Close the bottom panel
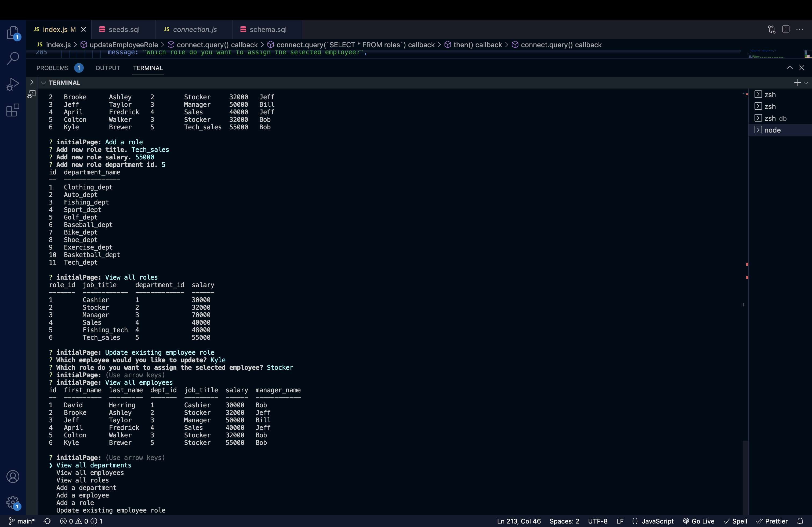Screen dimensions: 812x527 802,68
